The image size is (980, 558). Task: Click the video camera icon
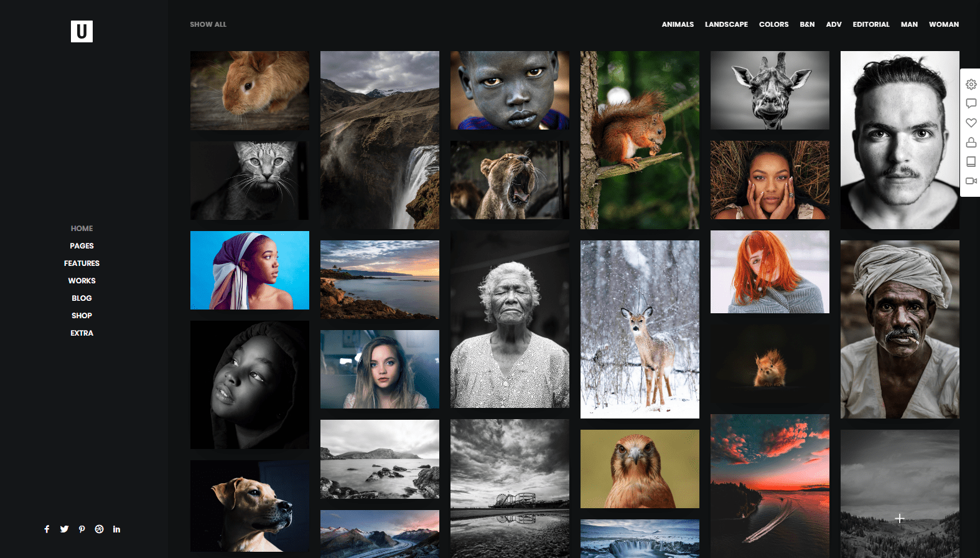(x=971, y=181)
